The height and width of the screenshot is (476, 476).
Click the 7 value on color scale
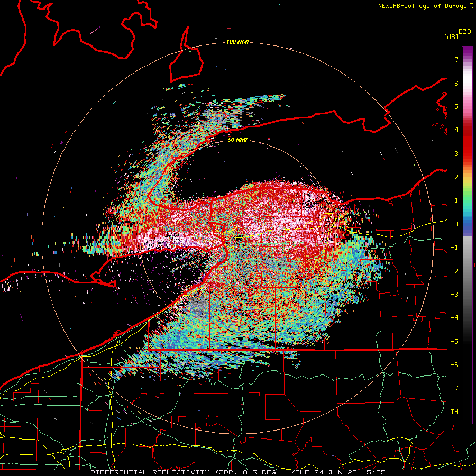click(456, 59)
